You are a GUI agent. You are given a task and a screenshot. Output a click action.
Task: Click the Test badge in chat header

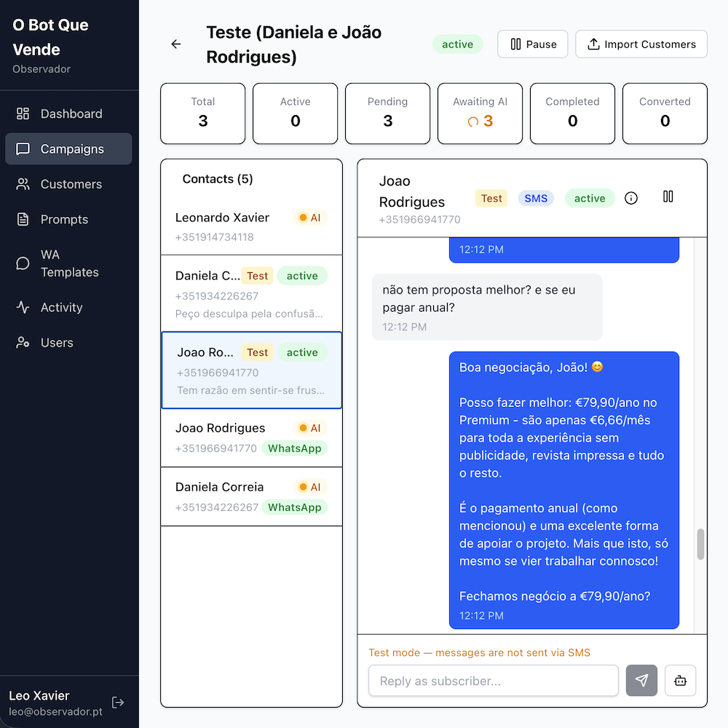coord(491,198)
